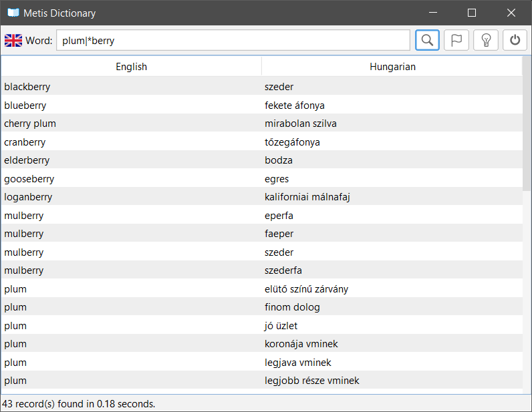Click the power exit button
The width and height of the screenshot is (532, 412).
click(515, 40)
